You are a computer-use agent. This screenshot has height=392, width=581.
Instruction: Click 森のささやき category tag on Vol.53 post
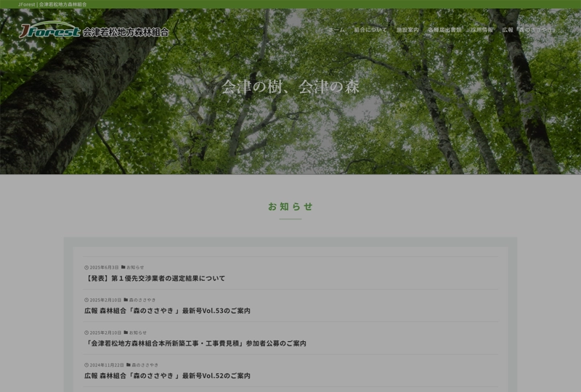click(x=142, y=300)
